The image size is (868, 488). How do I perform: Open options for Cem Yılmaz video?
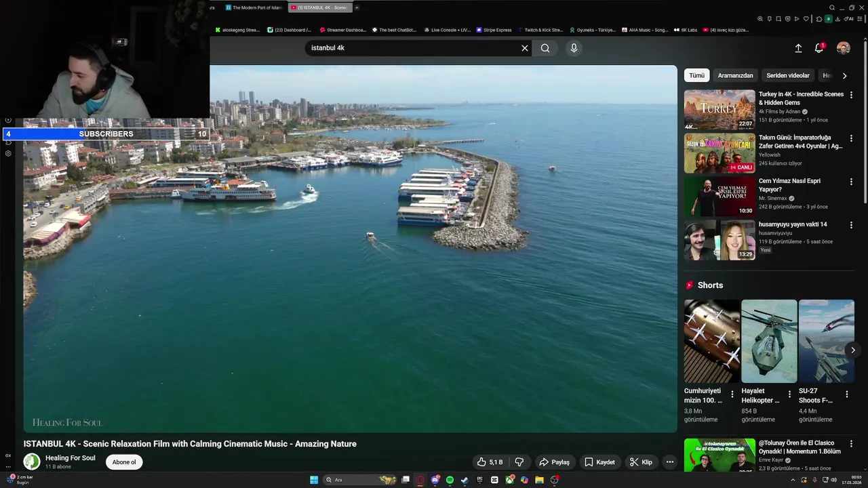coord(851,182)
